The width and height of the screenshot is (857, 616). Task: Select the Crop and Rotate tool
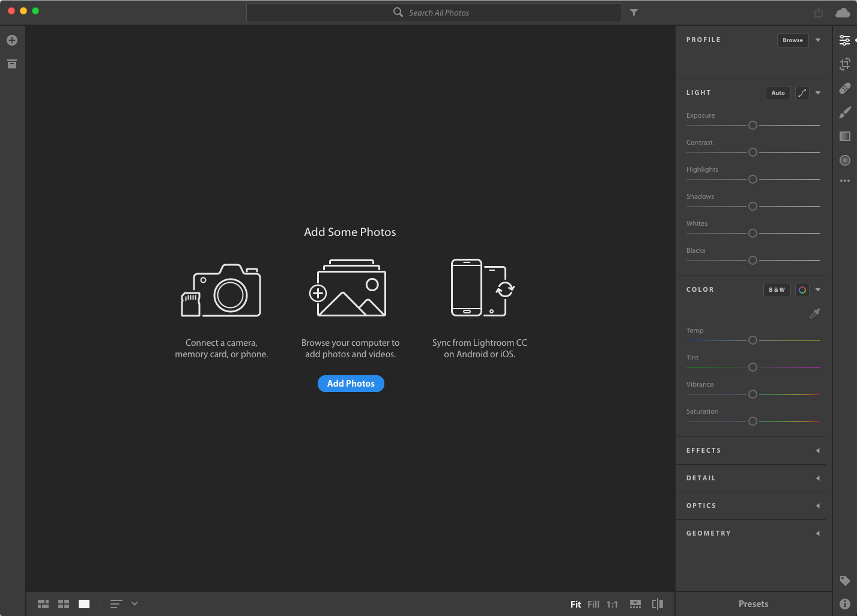click(x=845, y=64)
